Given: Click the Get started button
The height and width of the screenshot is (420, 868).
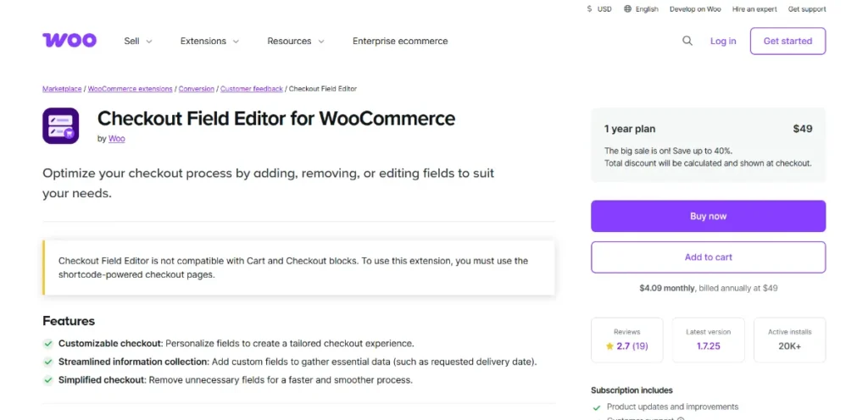Looking at the screenshot, I should pos(787,41).
